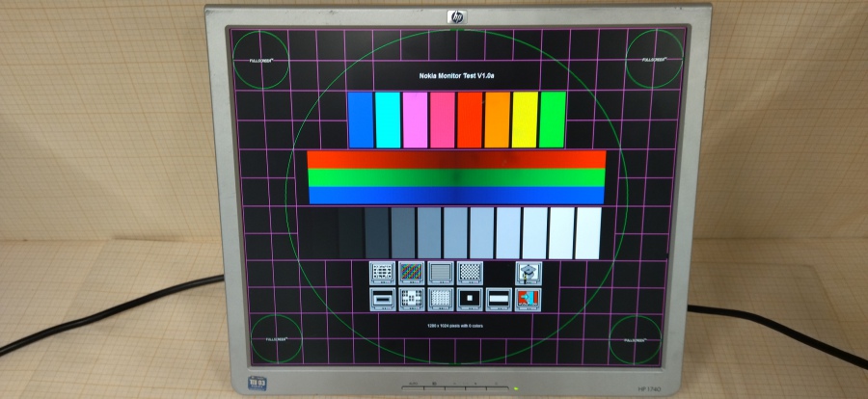Open the gray horizontal lines test icon
This screenshot has width=868, height=399.
(441, 273)
